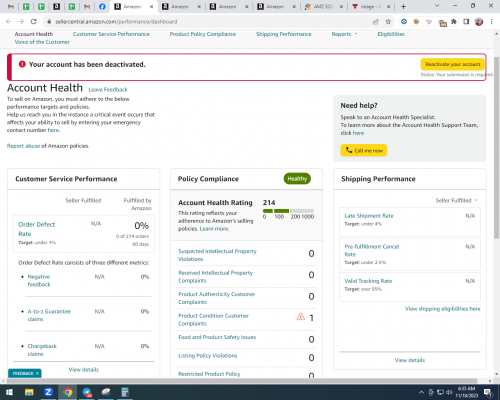
Task: Click the browser forward arrow
Action: click(x=21, y=22)
